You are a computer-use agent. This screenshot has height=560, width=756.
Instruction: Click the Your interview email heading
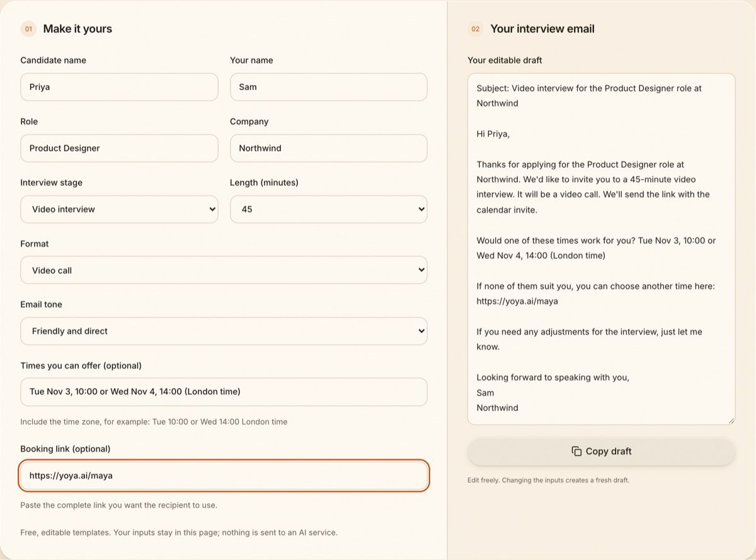pyautogui.click(x=542, y=29)
